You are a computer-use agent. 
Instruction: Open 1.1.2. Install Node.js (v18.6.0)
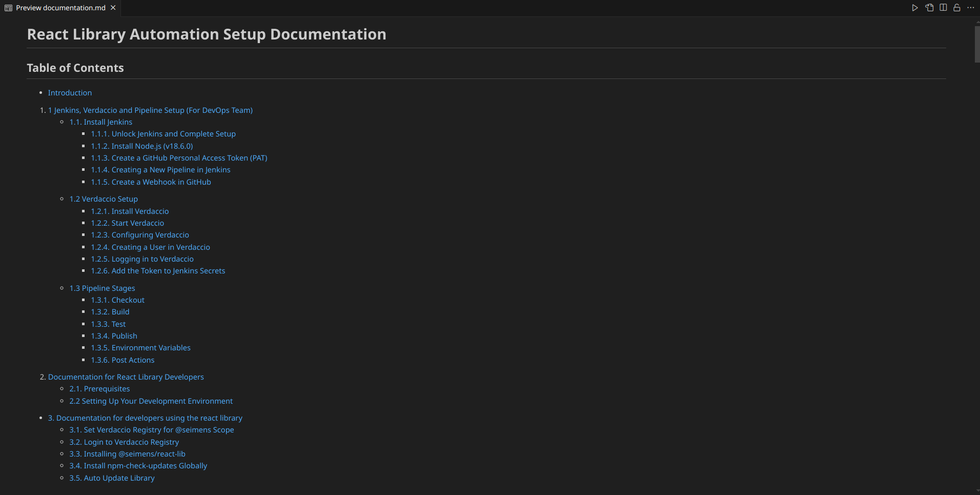pos(142,146)
